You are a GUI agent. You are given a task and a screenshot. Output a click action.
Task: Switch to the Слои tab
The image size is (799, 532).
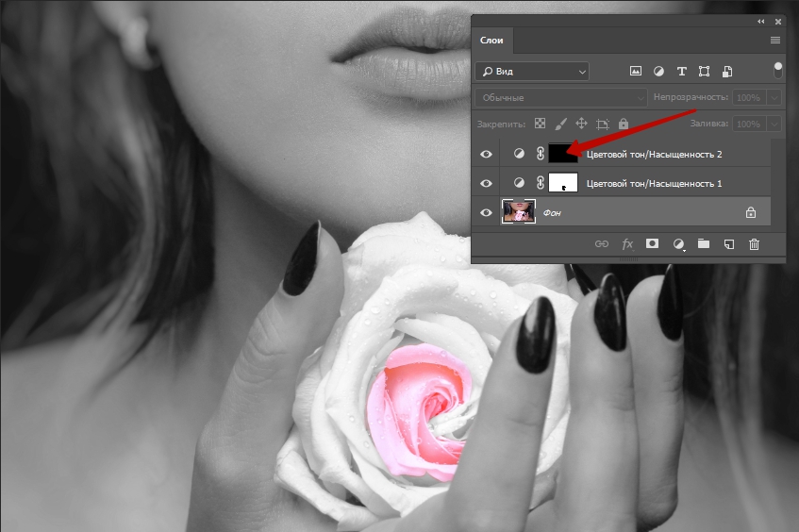491,41
